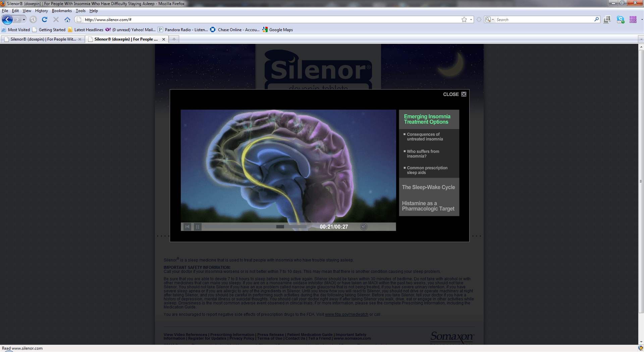Restart video with skip-to-start button
The width and height of the screenshot is (644, 352).
click(x=187, y=227)
